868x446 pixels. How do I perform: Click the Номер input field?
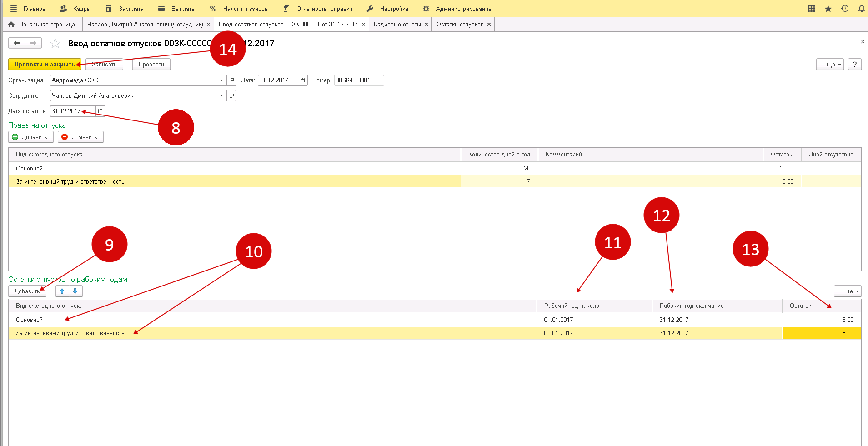pyautogui.click(x=359, y=80)
